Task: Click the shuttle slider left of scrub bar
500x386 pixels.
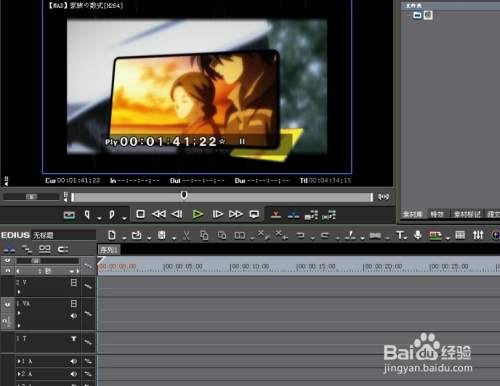Action: pos(31,197)
